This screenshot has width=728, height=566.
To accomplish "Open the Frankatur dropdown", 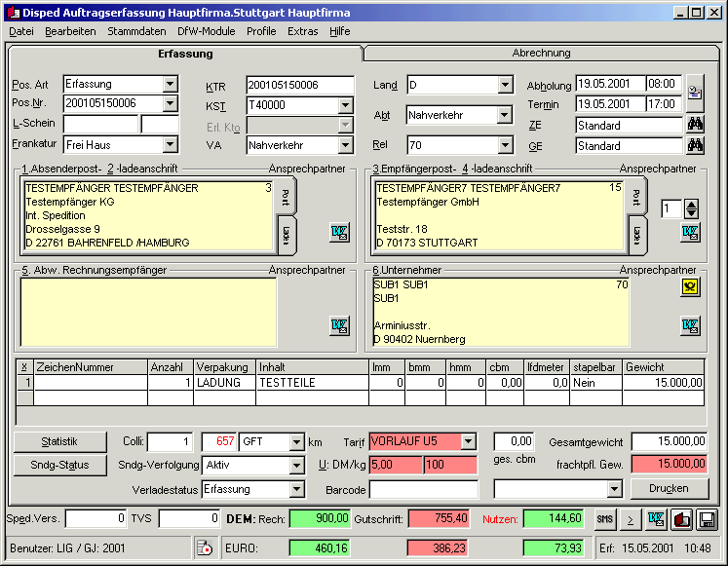I will pos(171,145).
